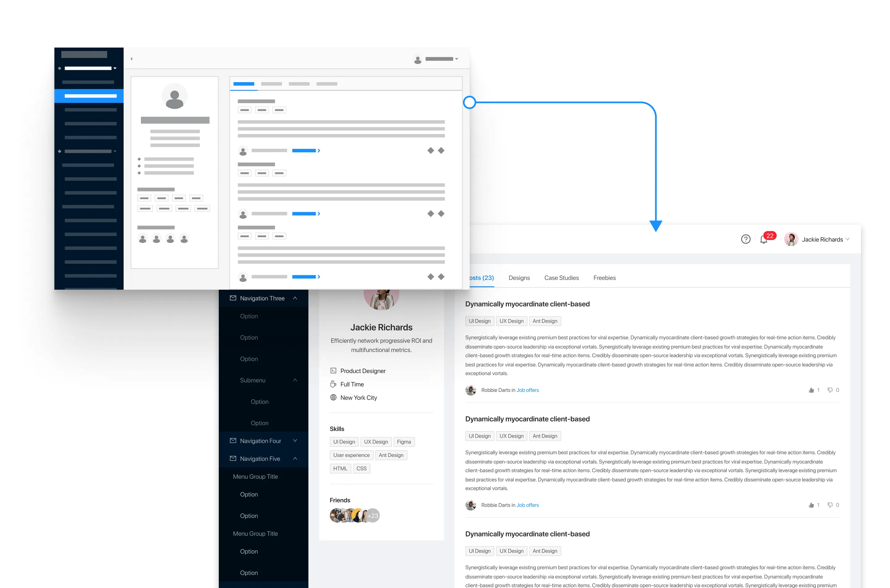This screenshot has height=588, width=890.
Task: Click the New York City globe icon
Action: 333,397
